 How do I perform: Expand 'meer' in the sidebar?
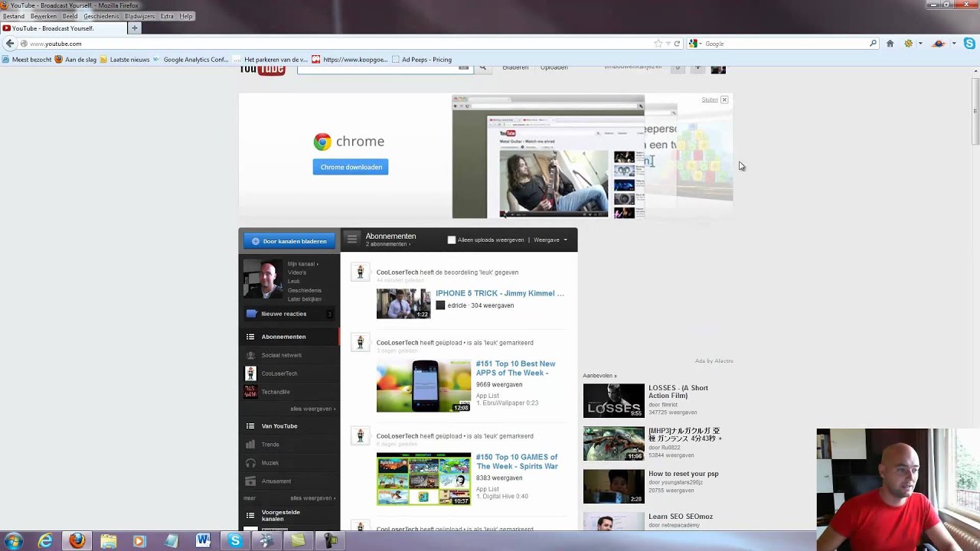click(x=250, y=498)
